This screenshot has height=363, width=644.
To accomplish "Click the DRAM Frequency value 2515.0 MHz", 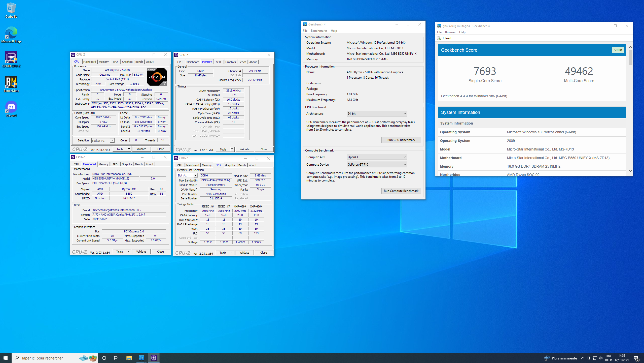I will 233,91.
